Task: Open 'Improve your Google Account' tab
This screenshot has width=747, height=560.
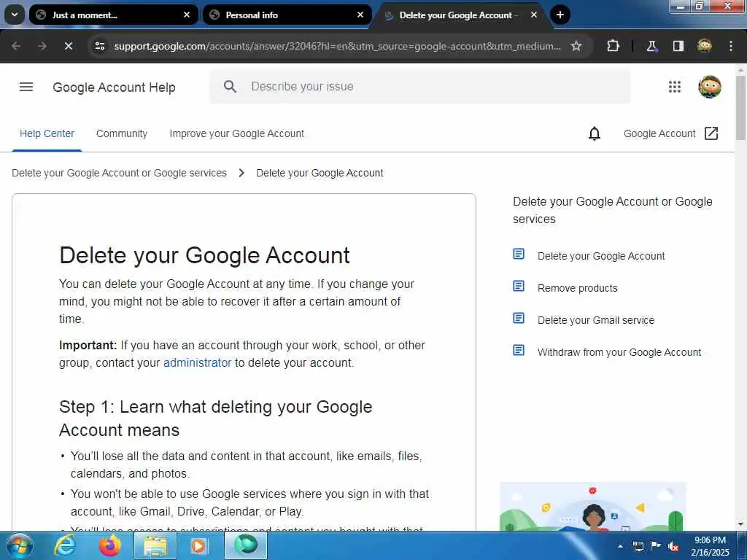Action: pos(237,134)
